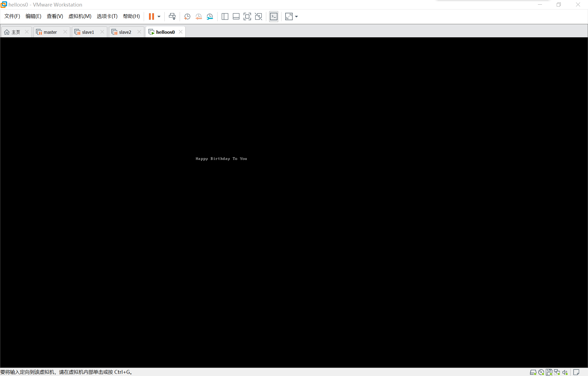588x376 pixels.
Task: Toggle the console view button
Action: [x=274, y=17]
